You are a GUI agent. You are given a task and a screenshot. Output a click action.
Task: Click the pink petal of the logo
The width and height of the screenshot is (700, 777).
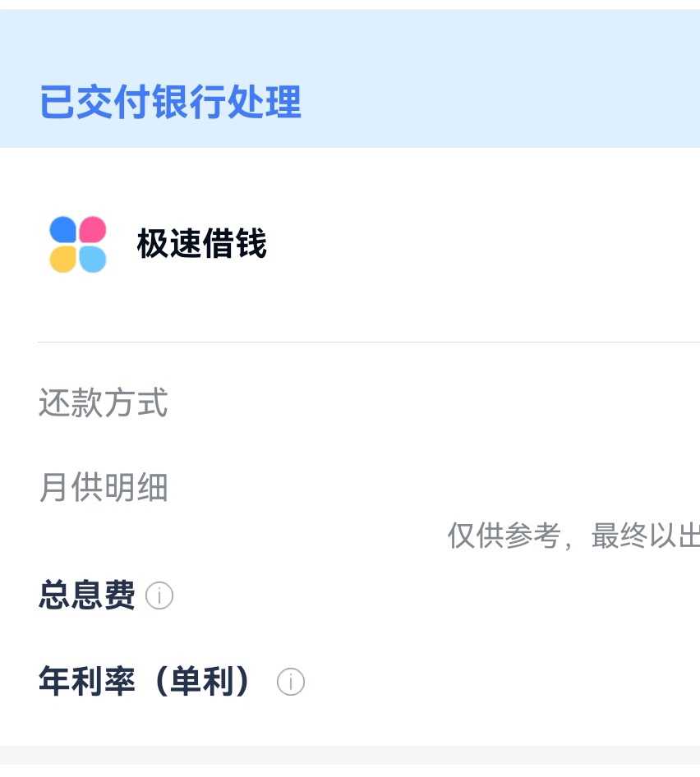[93, 229]
